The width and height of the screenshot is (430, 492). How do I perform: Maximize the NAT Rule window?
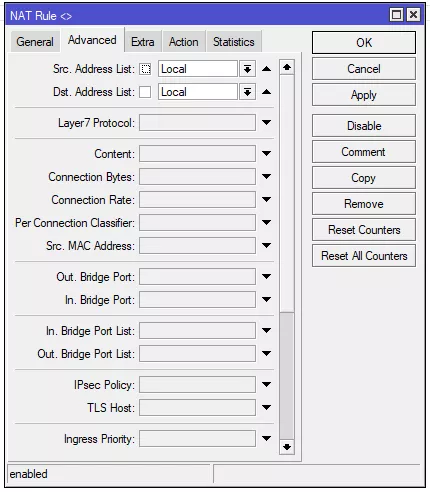(x=396, y=15)
